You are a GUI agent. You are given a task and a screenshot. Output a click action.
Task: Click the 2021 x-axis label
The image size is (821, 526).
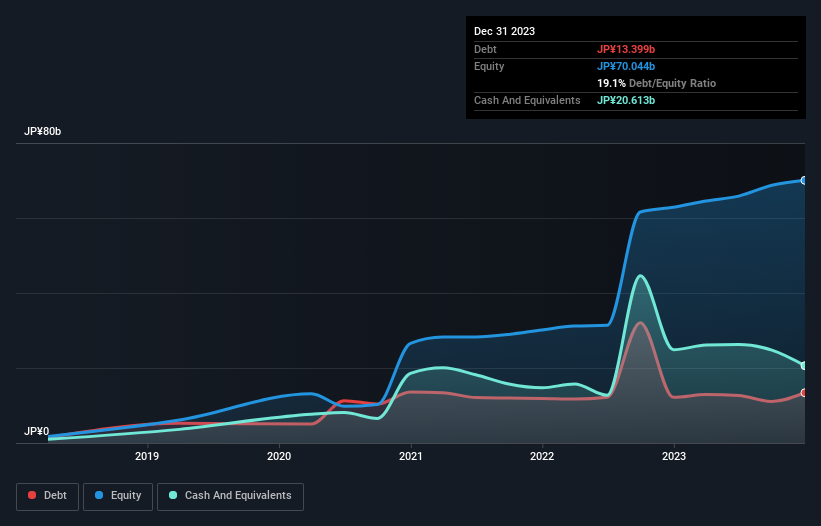(x=410, y=456)
